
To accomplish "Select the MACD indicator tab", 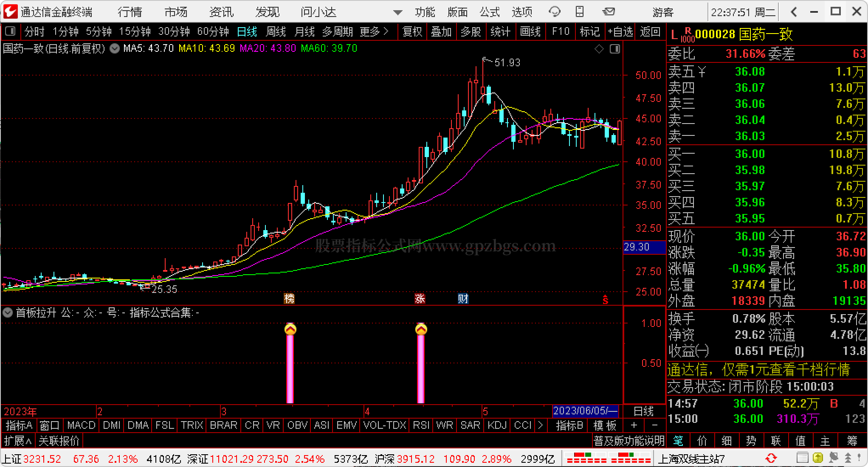I will point(81,425).
